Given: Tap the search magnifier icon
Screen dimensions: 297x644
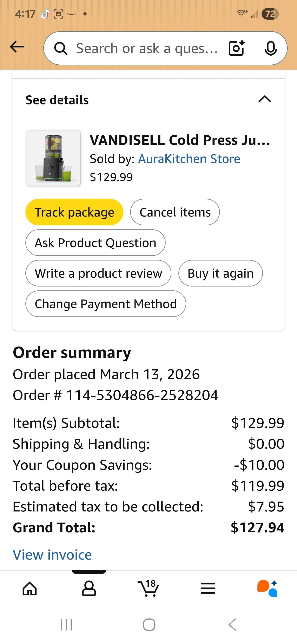Looking at the screenshot, I should coord(61,48).
